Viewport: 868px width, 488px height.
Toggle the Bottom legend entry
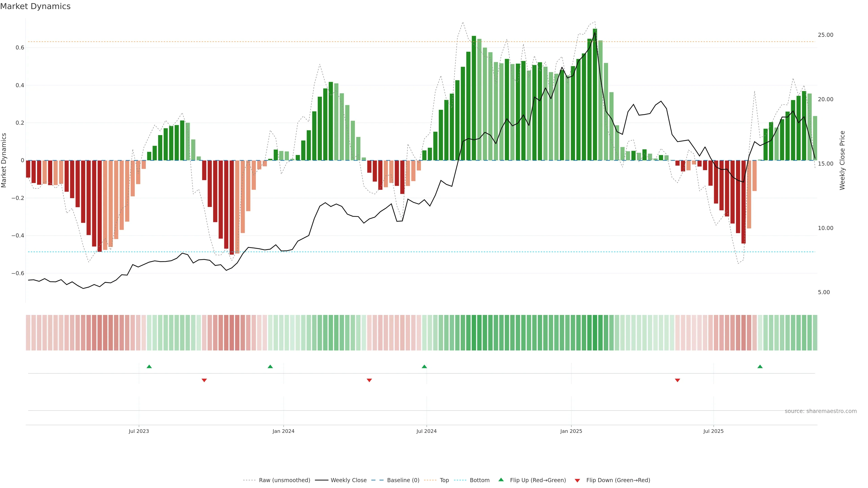(479, 480)
